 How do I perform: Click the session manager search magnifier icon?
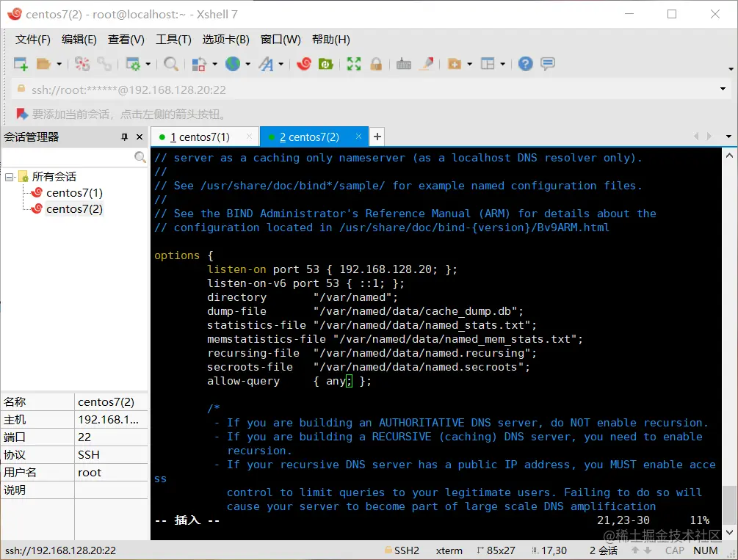point(140,157)
